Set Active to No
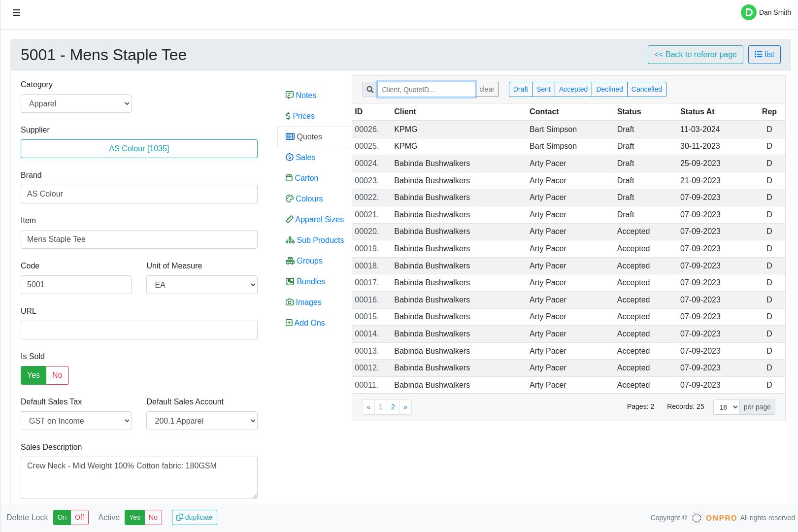The width and height of the screenshot is (798, 532). [x=153, y=517]
